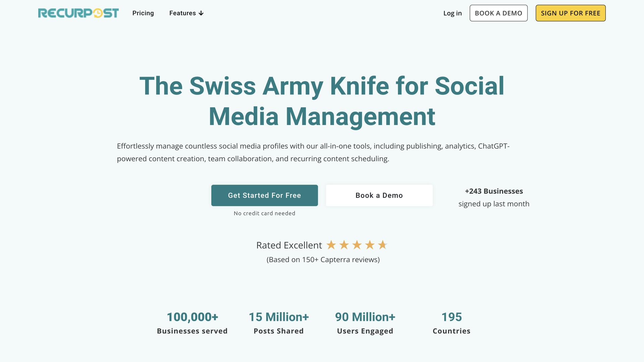Click the Log in link
Screen dimensions: 644x362
pos(452,13)
